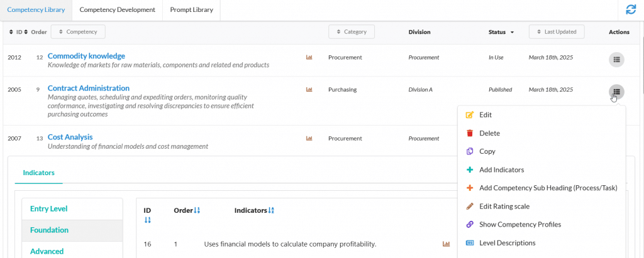
Task: Open the Cost Analysis competency link
Action: point(70,137)
